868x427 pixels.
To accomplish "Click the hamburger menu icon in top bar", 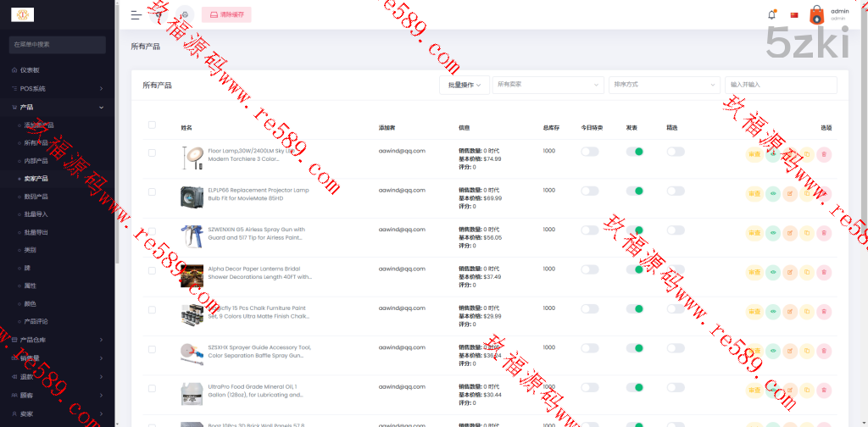I will click(136, 14).
